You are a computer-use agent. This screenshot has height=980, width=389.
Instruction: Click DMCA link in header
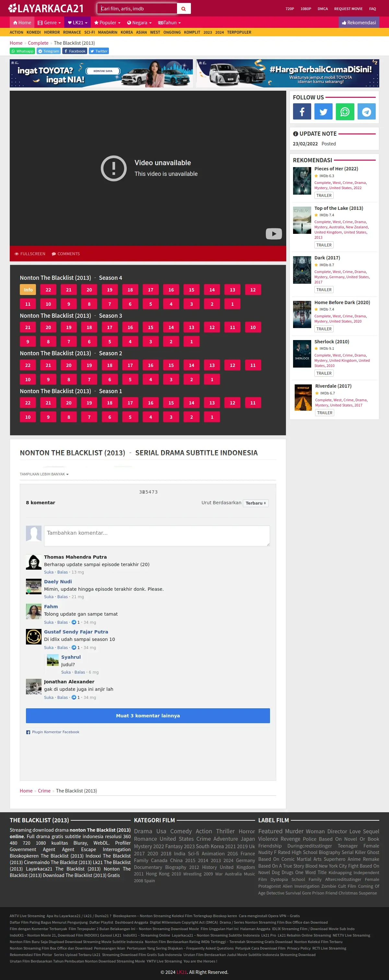click(x=323, y=9)
